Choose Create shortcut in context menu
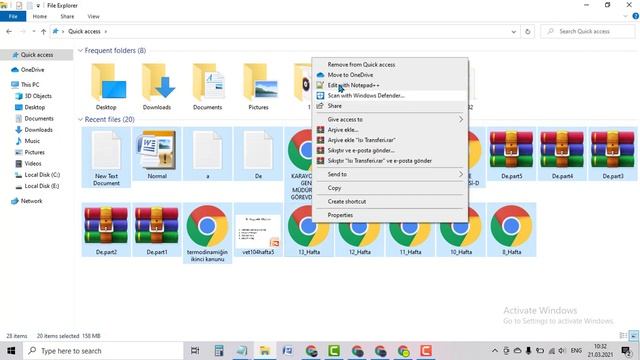640x360 pixels. coord(390,202)
